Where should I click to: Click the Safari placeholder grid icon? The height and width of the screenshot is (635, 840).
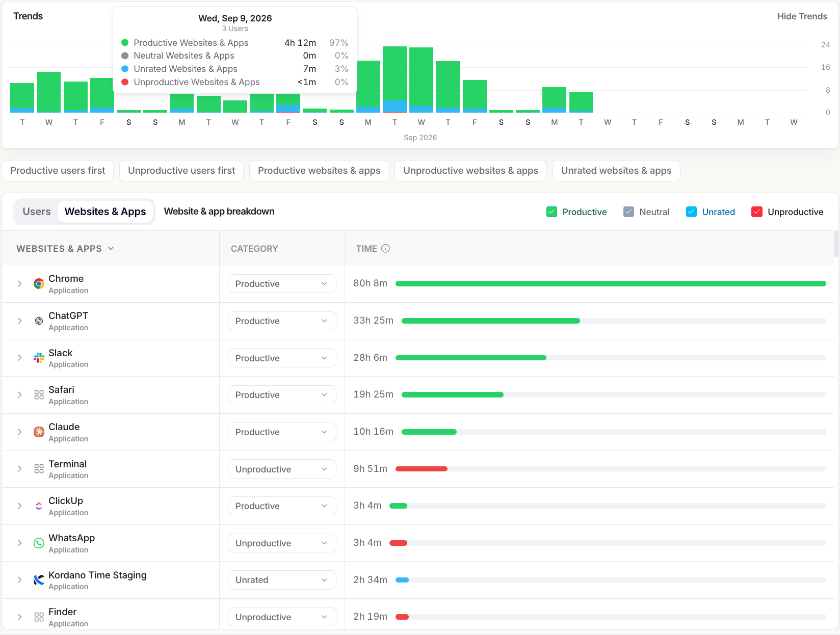[x=39, y=395]
